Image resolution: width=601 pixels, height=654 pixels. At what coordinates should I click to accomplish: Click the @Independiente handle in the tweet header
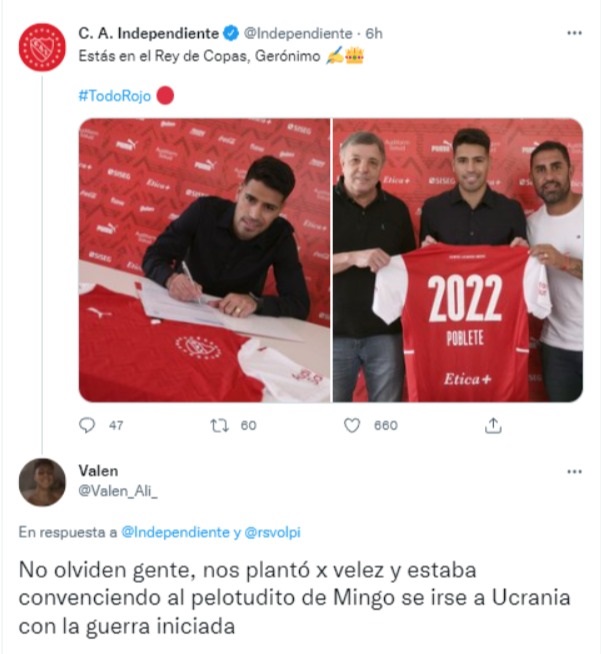(298, 33)
